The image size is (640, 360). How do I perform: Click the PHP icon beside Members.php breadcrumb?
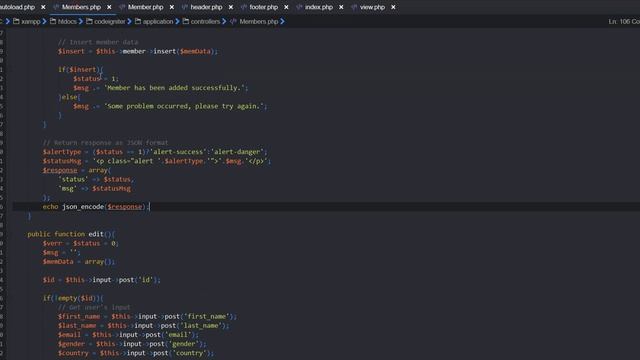(x=233, y=21)
